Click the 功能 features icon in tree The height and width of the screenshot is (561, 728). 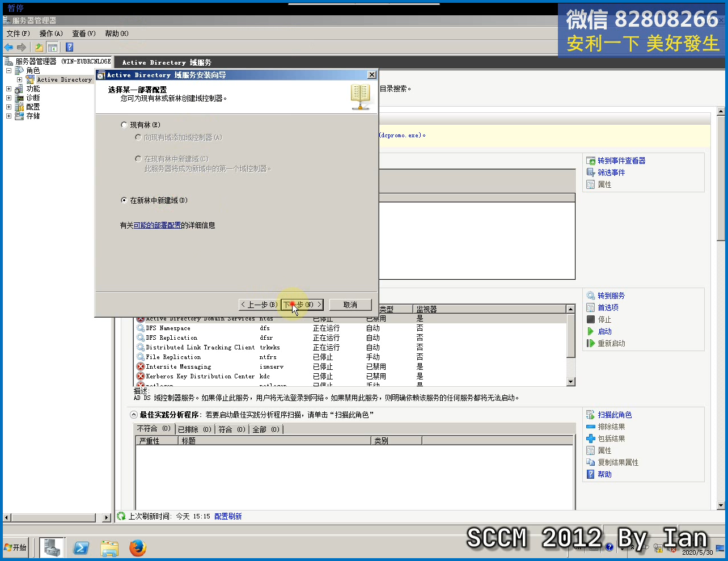(19, 88)
